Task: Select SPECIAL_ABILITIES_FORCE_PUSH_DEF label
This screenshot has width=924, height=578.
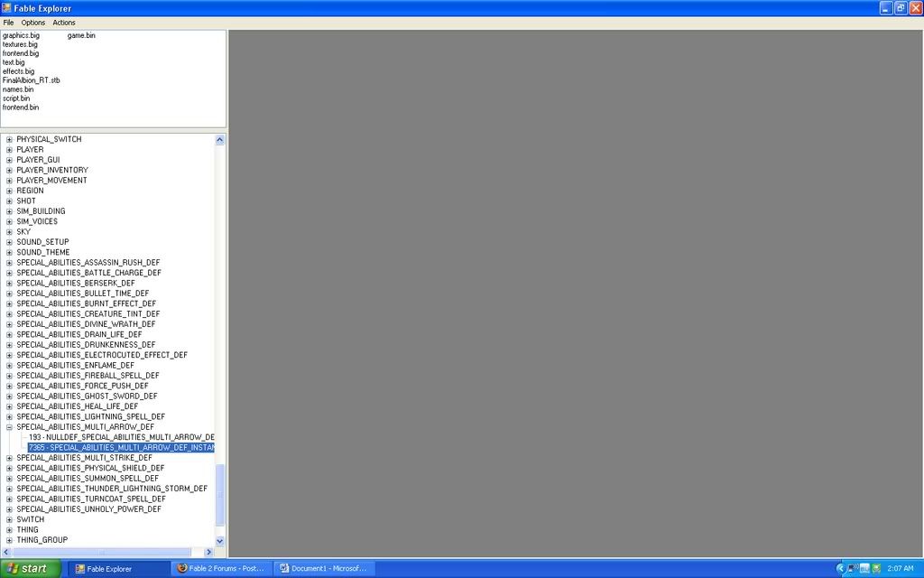Action: pos(82,386)
